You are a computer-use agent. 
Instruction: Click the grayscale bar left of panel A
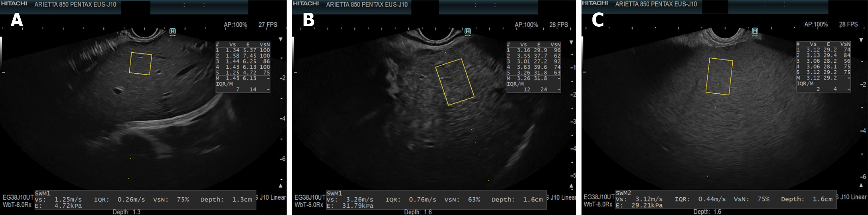tap(1, 53)
